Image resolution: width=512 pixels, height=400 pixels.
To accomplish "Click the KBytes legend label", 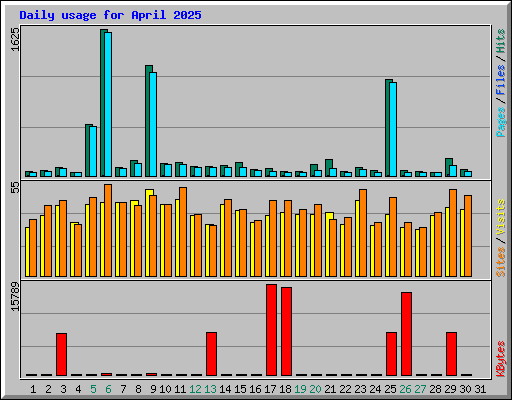I will click(x=501, y=359).
